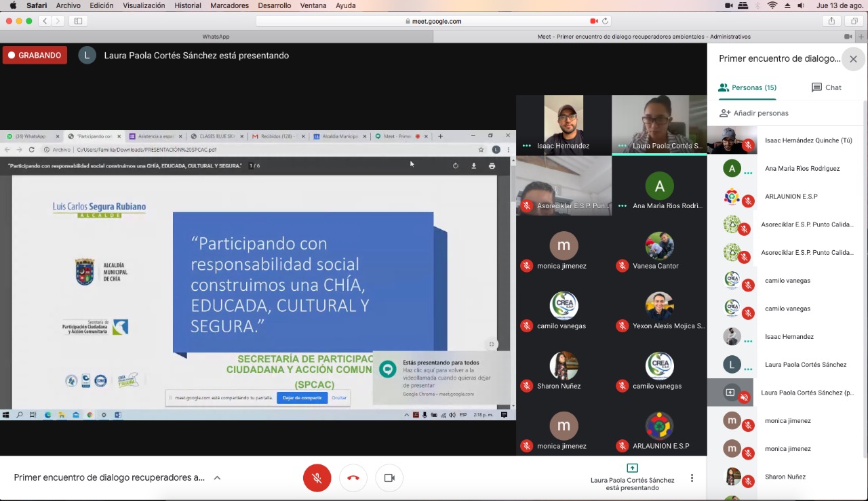The height and width of the screenshot is (501, 868).
Task: Hang up the Meet call
Action: click(353, 478)
